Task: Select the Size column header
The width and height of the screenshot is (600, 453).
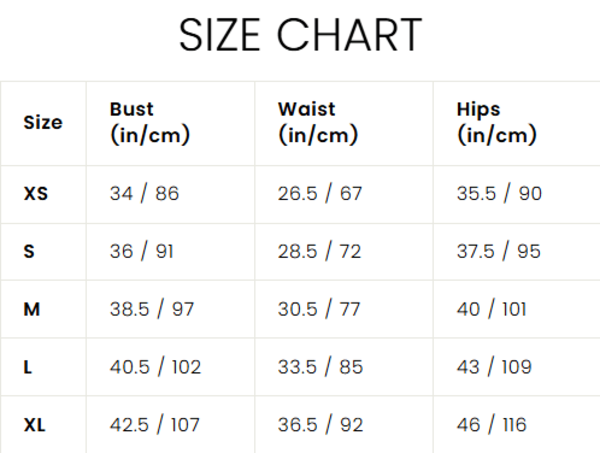Action: [42, 122]
